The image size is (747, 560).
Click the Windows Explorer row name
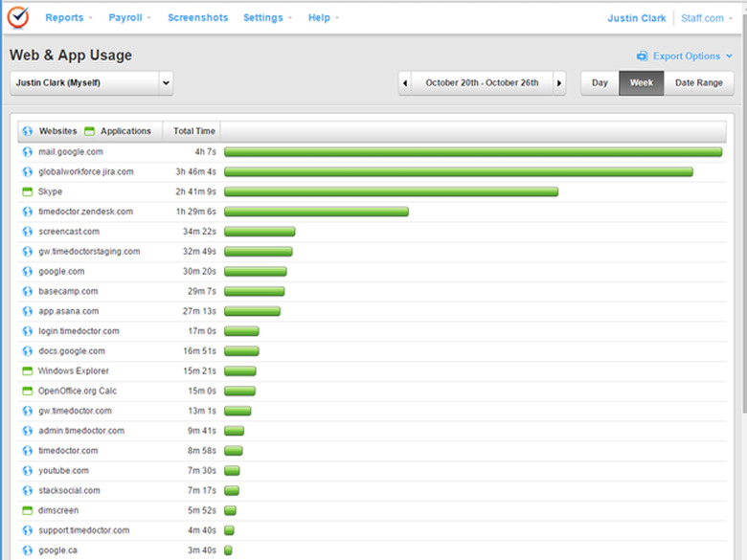click(x=74, y=371)
